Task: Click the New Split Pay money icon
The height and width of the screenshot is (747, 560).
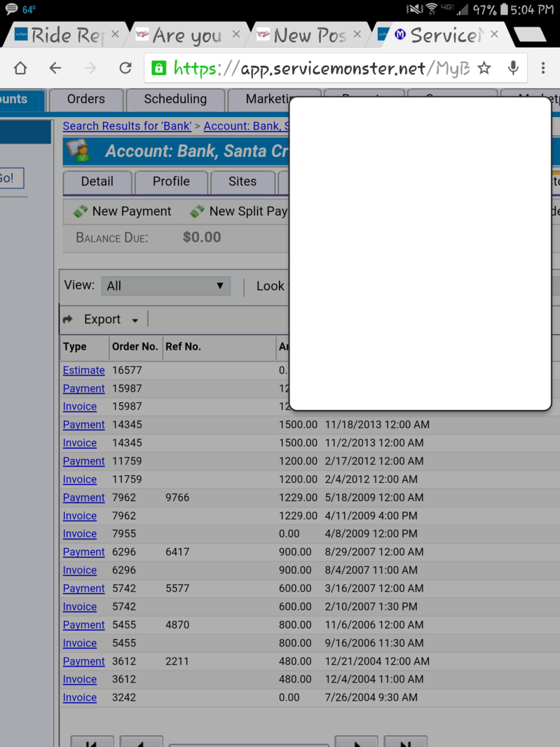Action: click(197, 211)
